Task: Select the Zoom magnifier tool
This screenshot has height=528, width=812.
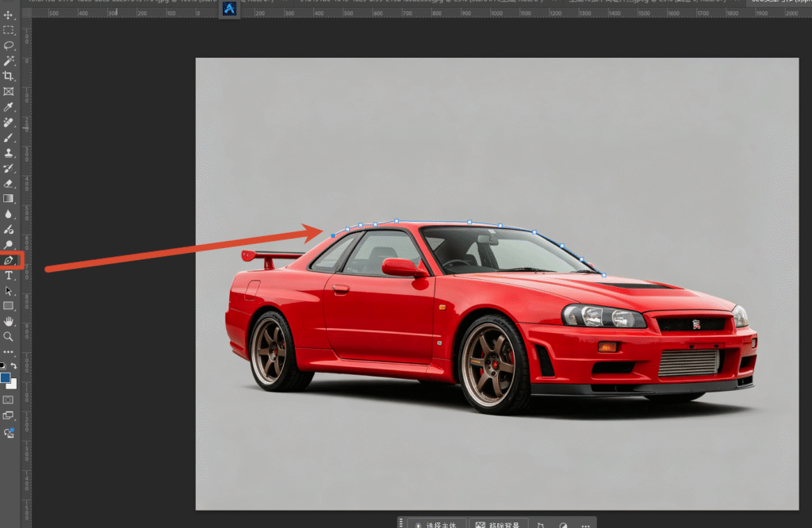Action: pos(8,336)
